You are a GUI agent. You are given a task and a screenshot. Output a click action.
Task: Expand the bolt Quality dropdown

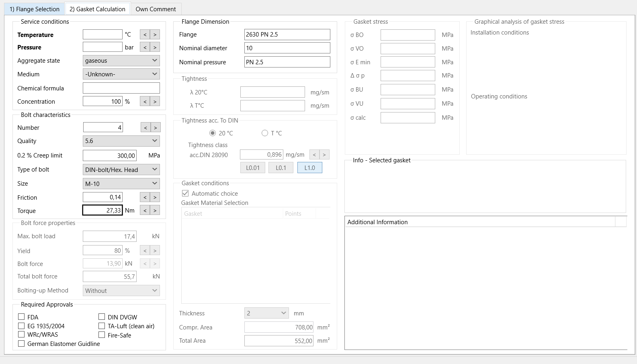(121, 141)
